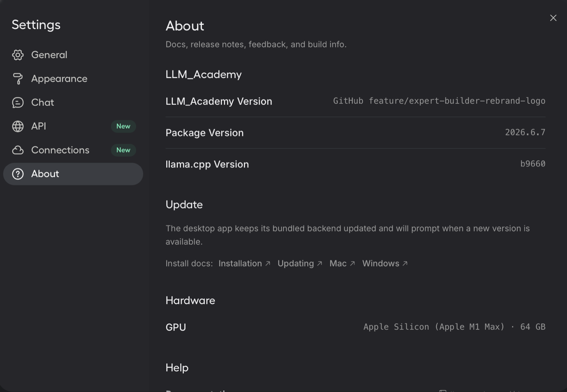Click the 'Install docs:' label

coord(189,263)
